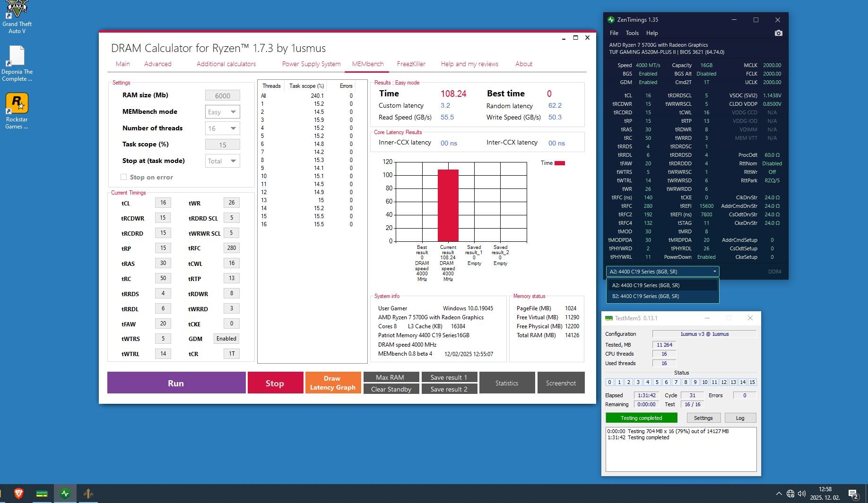Click the Max RAM button
This screenshot has height=503, width=868.
click(391, 377)
